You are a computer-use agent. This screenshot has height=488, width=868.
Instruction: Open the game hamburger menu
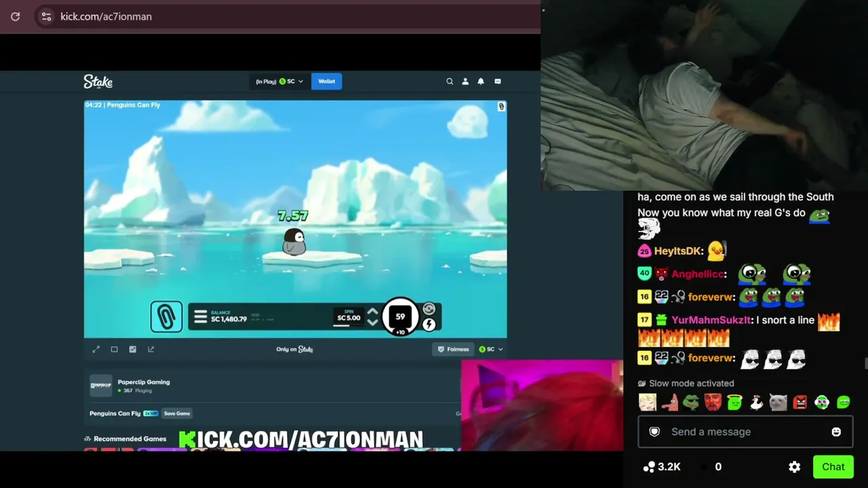click(x=200, y=317)
